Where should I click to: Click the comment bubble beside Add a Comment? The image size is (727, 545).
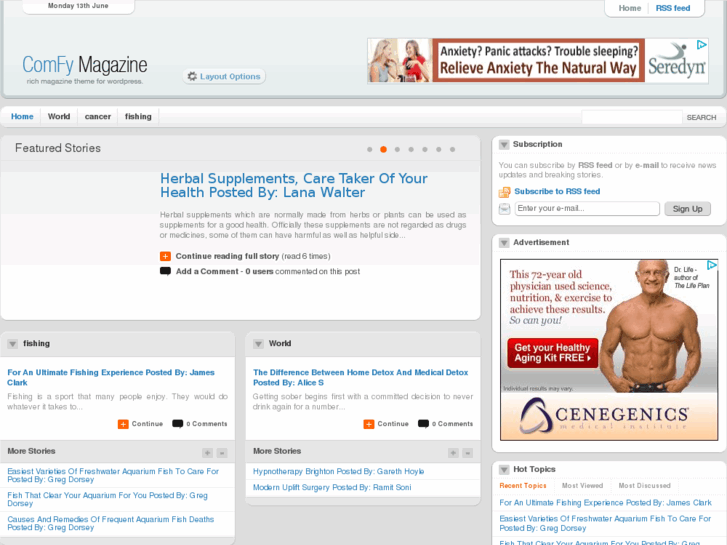165,271
